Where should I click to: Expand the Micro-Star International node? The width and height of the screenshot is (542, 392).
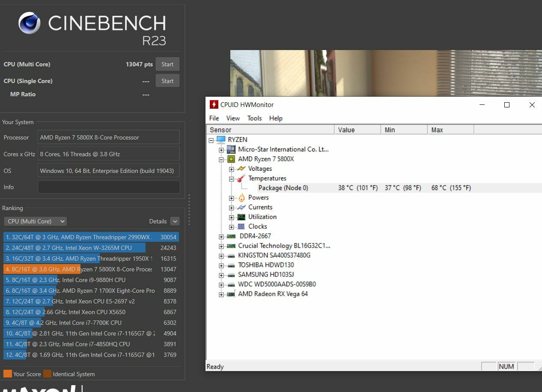pyautogui.click(x=221, y=150)
